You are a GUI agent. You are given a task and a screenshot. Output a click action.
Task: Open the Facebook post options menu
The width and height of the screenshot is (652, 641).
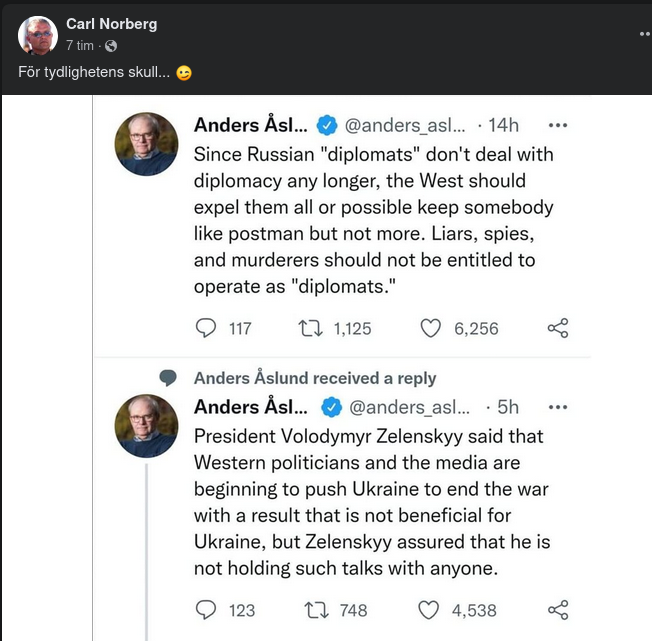pyautogui.click(x=644, y=33)
